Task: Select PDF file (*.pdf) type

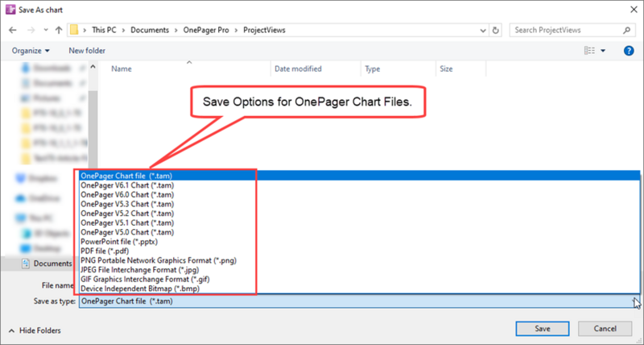Action: click(359, 251)
